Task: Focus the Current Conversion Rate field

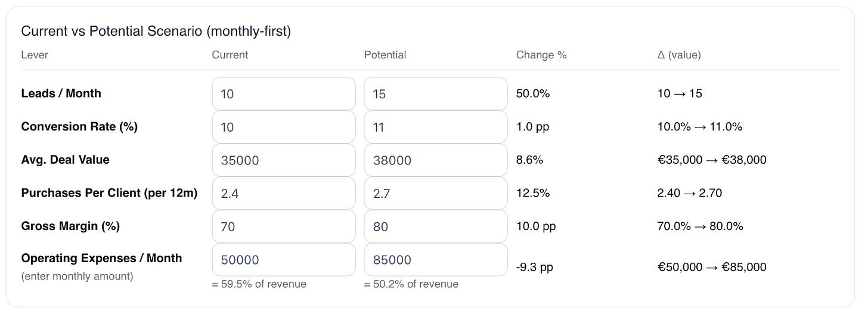Action: click(x=284, y=127)
